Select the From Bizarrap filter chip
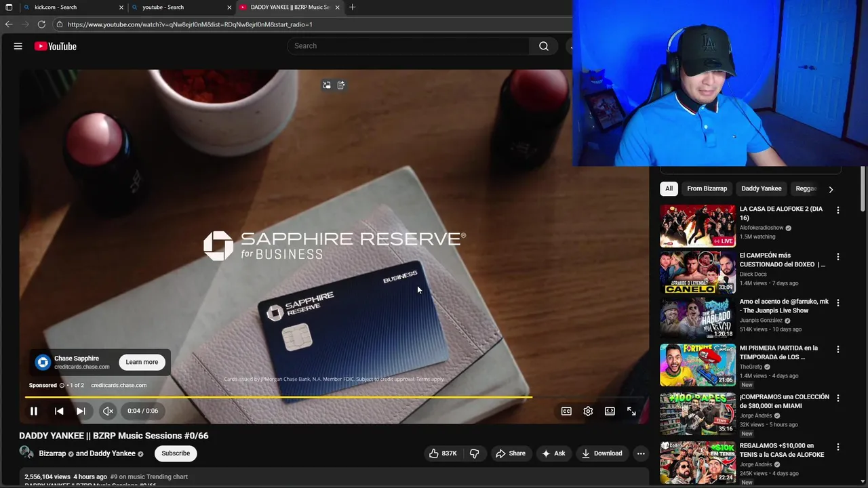 (x=707, y=188)
